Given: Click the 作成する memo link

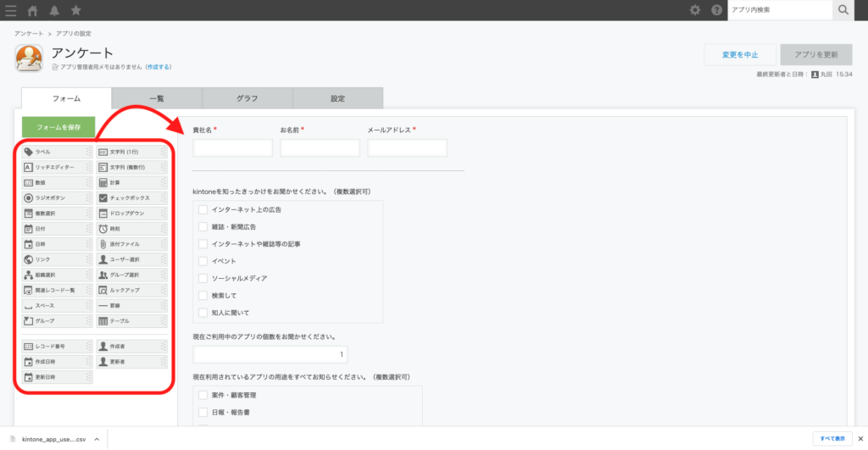Looking at the screenshot, I should (158, 66).
